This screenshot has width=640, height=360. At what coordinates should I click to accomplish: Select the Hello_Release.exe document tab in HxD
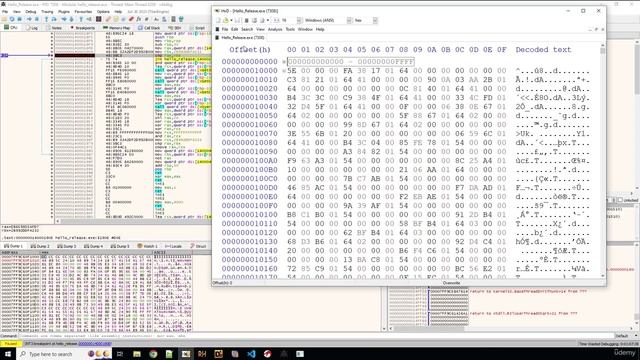pos(240,38)
